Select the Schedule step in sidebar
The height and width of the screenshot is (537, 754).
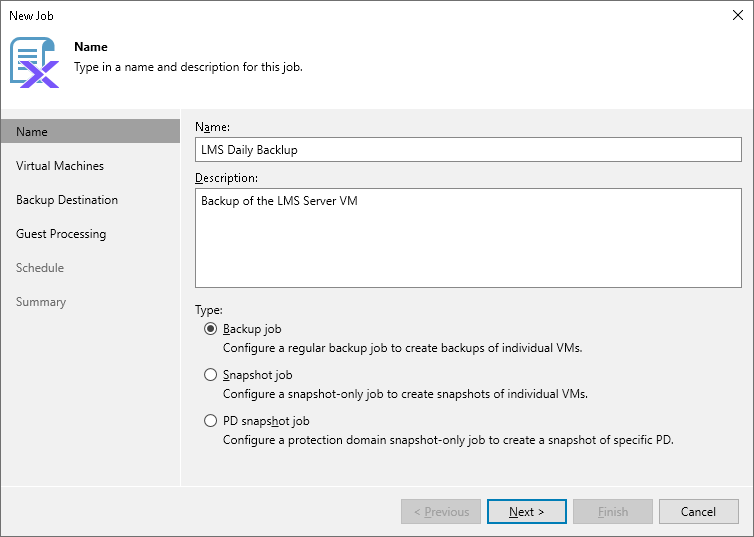(x=40, y=268)
